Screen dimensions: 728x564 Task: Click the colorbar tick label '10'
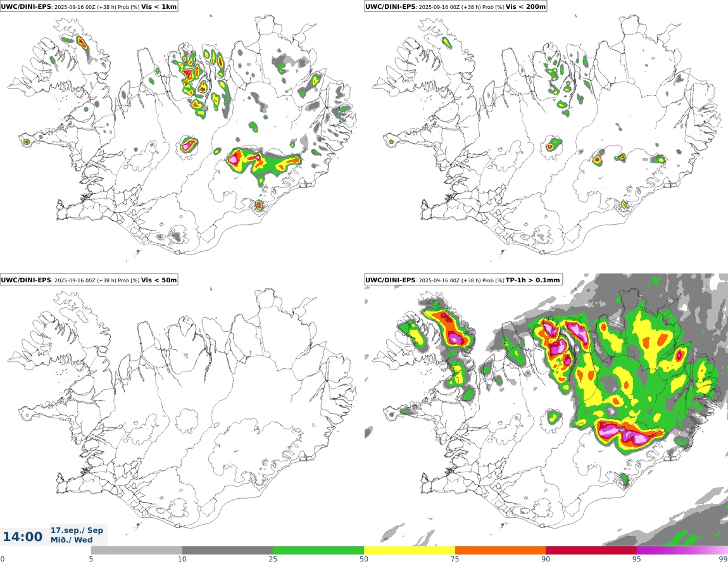click(182, 560)
